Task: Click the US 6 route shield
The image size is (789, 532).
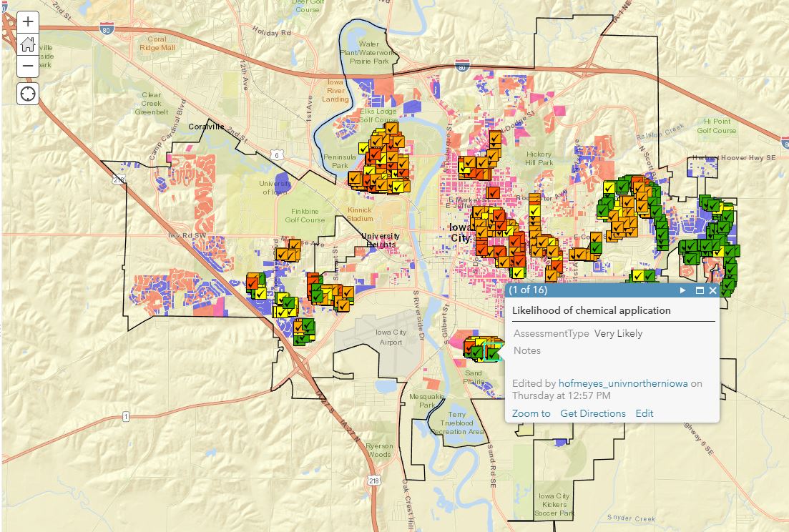Action: (276, 155)
